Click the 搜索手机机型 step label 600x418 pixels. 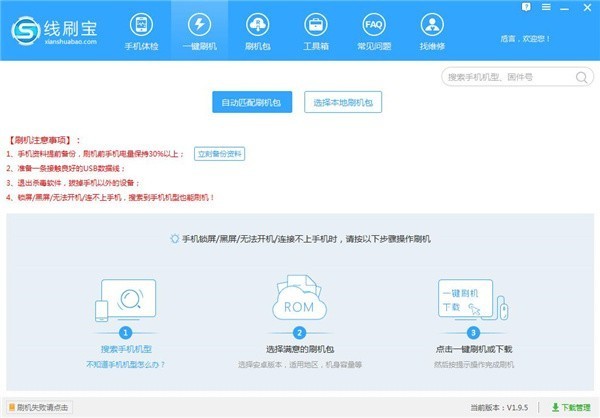[125, 351]
